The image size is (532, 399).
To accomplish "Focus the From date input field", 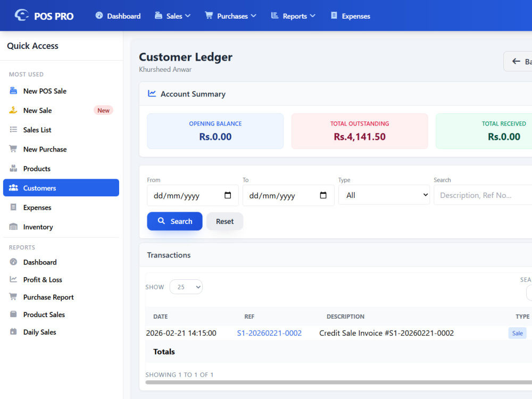I will coord(193,195).
